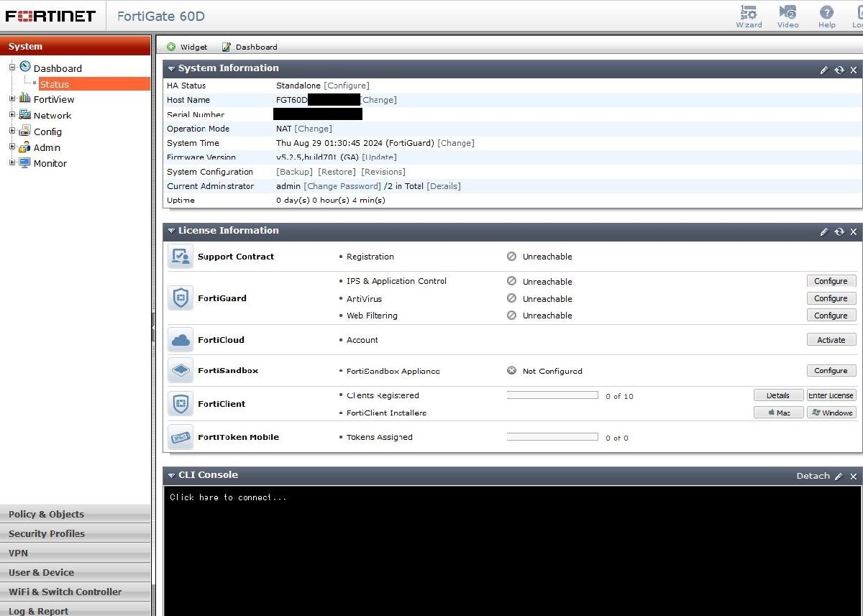Screen dimensions: 863x616
Task: Expand the Network tree node
Action: pos(12,115)
